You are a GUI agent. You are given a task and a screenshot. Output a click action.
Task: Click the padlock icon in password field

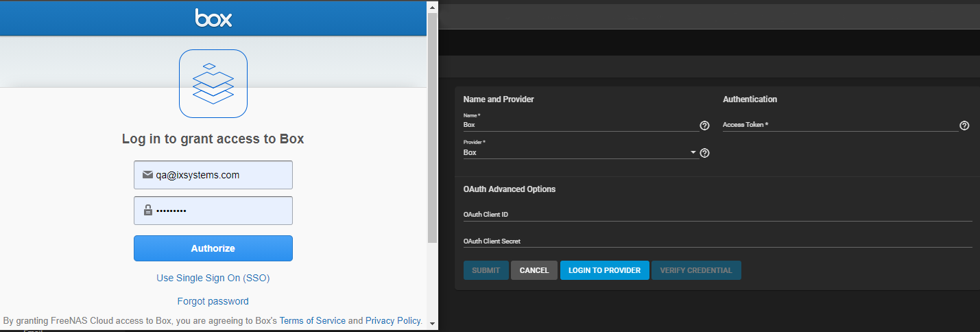click(147, 211)
